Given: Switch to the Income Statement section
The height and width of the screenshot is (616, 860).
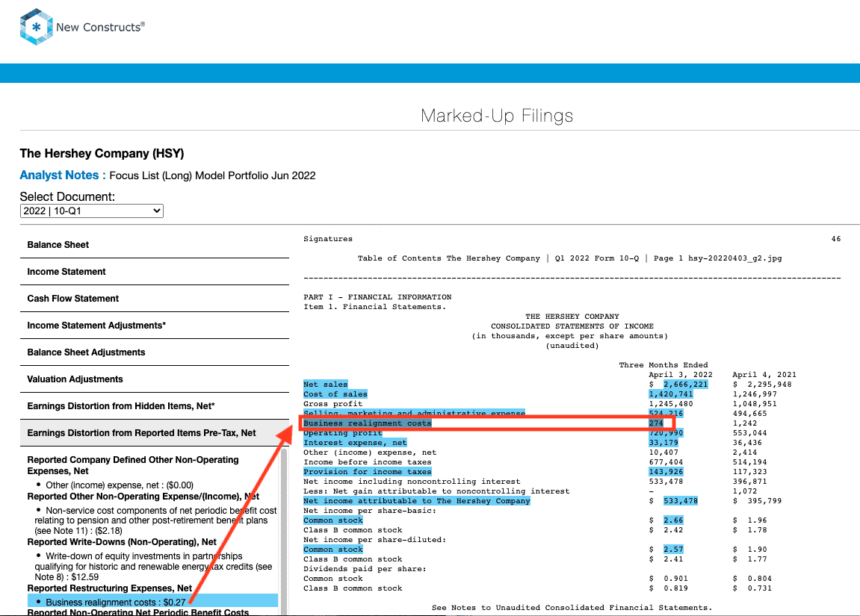Looking at the screenshot, I should 155,272.
